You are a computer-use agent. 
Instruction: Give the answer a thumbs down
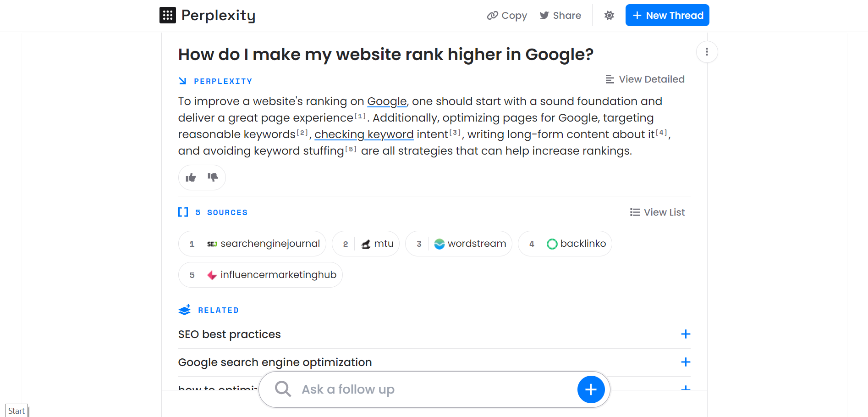click(213, 177)
